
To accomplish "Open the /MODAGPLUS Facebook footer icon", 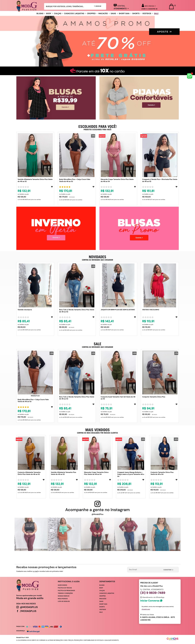I will pos(17,611).
